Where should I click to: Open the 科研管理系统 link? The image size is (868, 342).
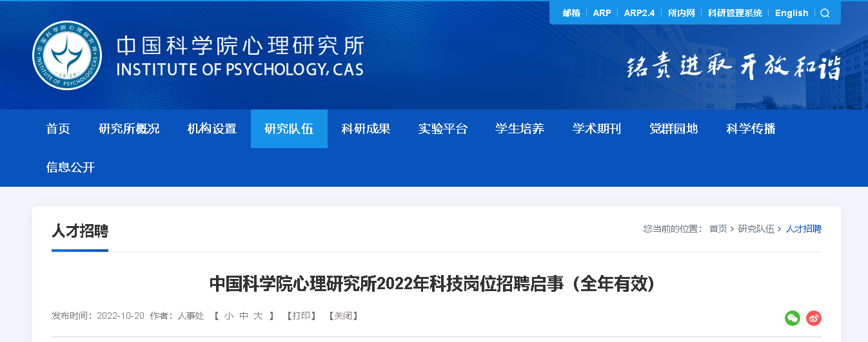coord(735,13)
